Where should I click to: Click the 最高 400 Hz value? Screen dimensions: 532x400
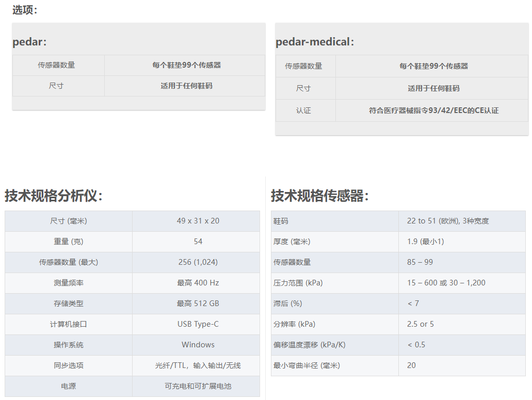(x=198, y=283)
